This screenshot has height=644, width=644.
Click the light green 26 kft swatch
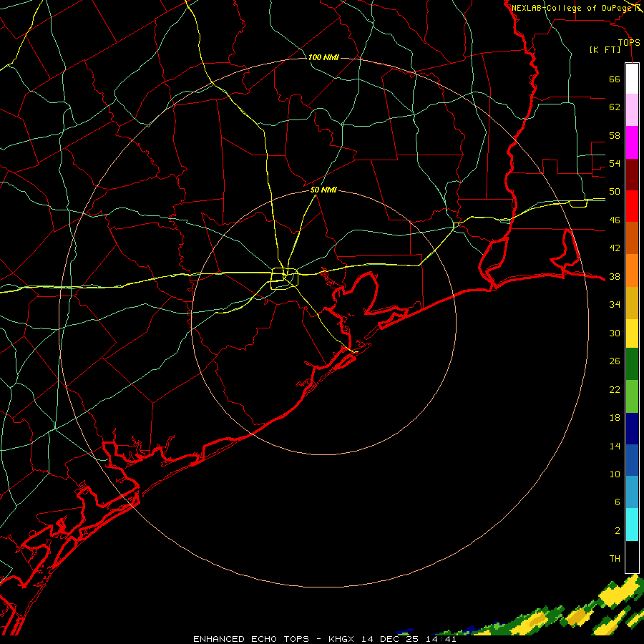click(x=632, y=396)
